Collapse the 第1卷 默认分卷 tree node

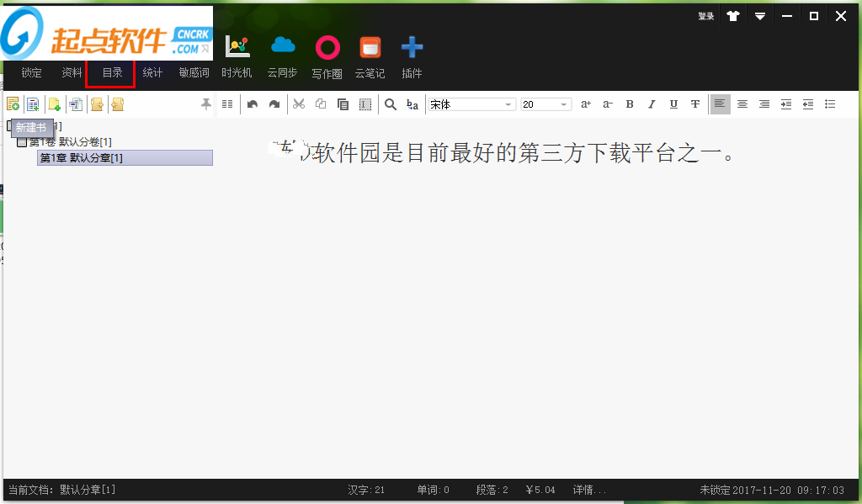22,142
